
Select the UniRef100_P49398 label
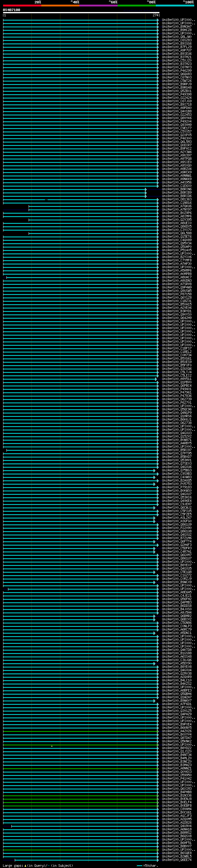[x=177, y=94]
